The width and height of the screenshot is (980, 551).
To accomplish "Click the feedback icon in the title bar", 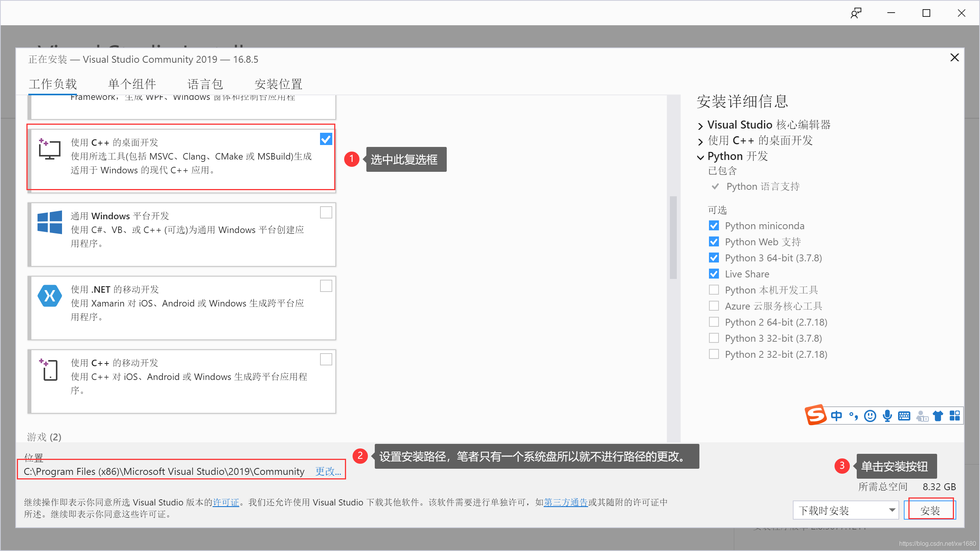I will [x=856, y=13].
